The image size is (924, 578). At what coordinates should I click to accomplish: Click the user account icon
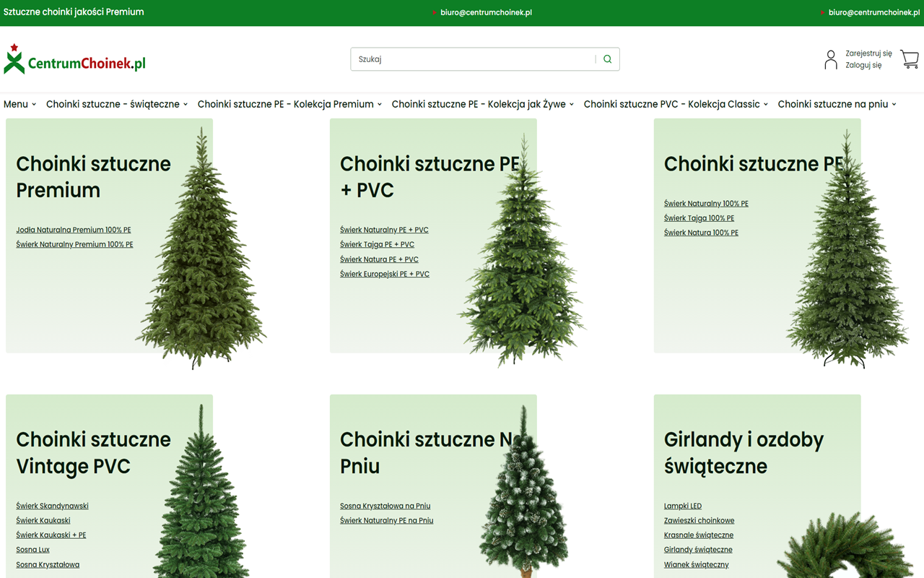coord(831,59)
